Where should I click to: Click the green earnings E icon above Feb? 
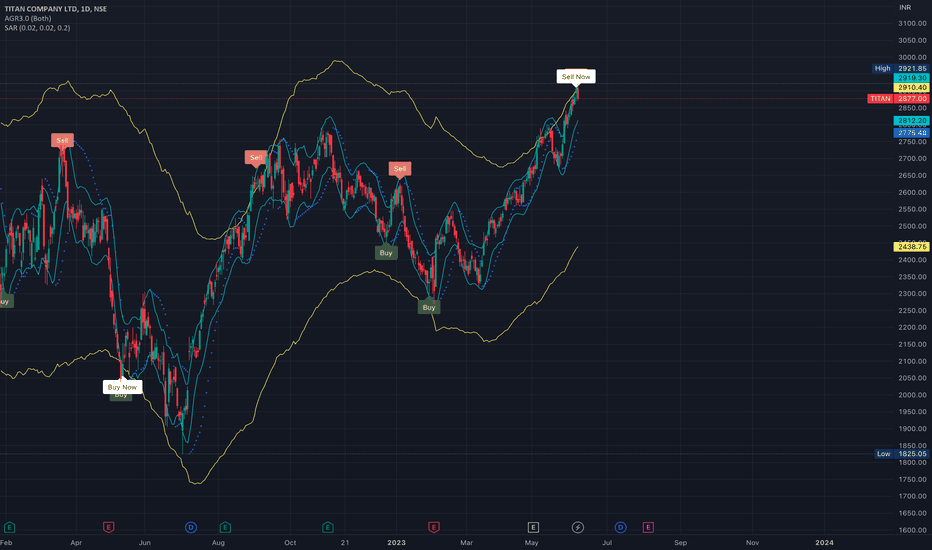tap(9, 527)
